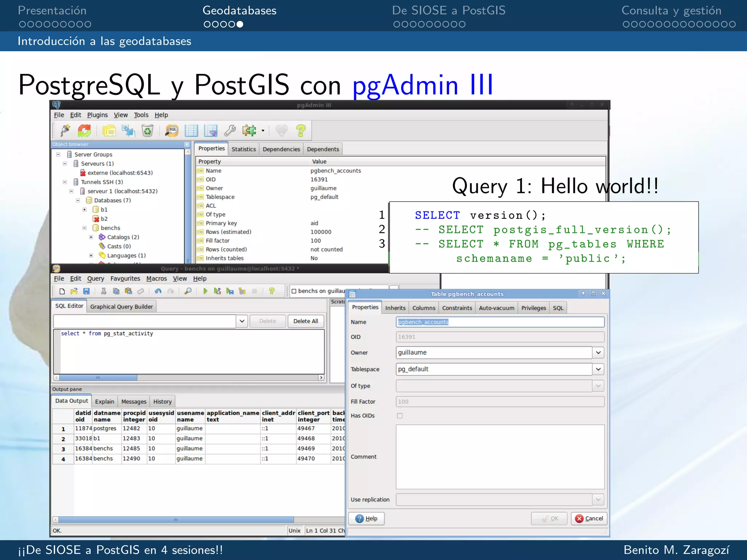
Task: Switch to Columns tab in table dialog
Action: point(423,308)
